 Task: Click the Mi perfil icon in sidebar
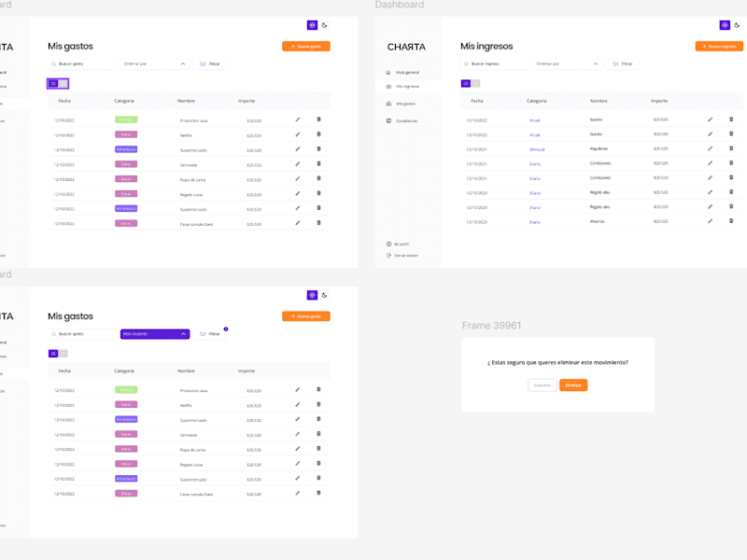coord(388,244)
